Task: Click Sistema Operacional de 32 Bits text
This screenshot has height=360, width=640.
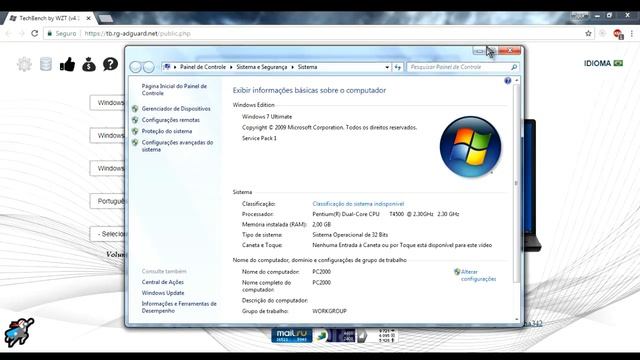Action: pos(350,235)
